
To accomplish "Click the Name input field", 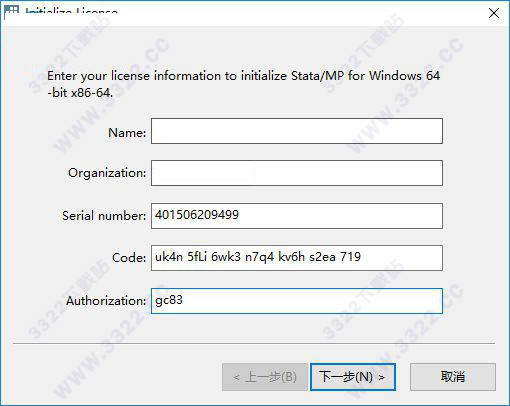I will [x=297, y=131].
